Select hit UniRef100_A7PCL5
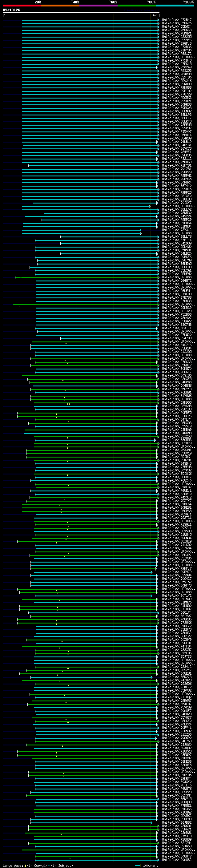The height and width of the screenshot is (868, 197). [x=177, y=64]
